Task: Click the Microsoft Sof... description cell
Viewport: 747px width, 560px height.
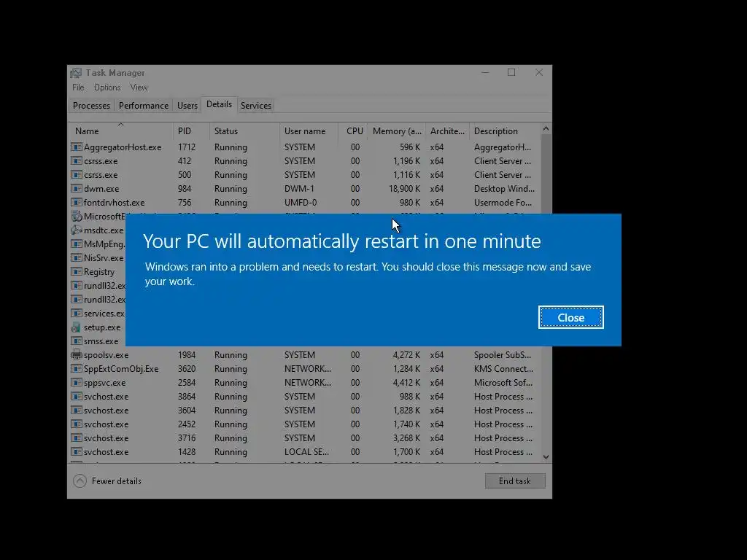Action: point(503,382)
